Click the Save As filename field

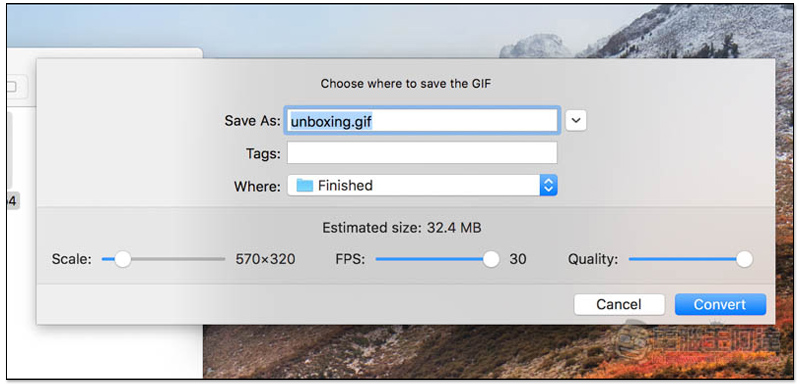(x=422, y=121)
